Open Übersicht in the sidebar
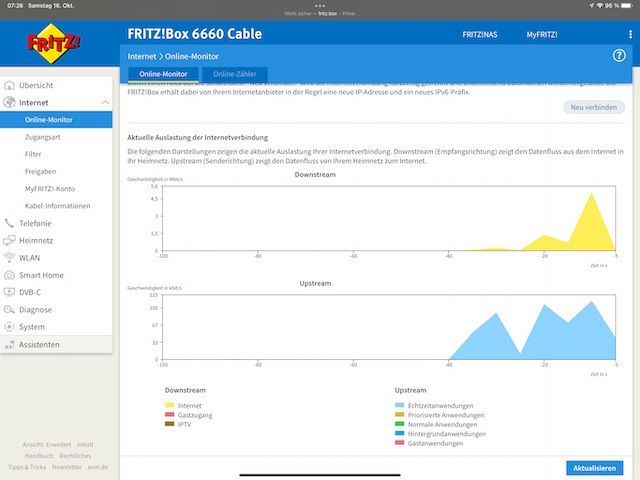The width and height of the screenshot is (640, 480). [36, 85]
